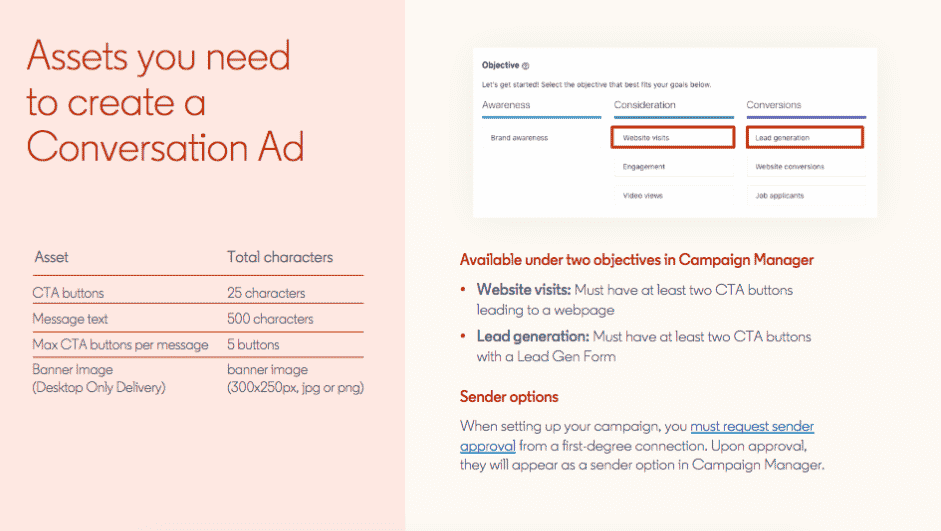Click the Banner Image table row
The image size is (941, 531).
198,378
